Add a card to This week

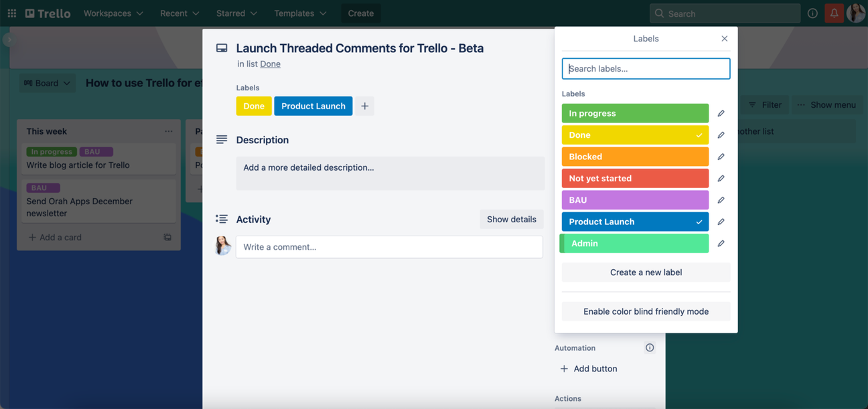55,238
